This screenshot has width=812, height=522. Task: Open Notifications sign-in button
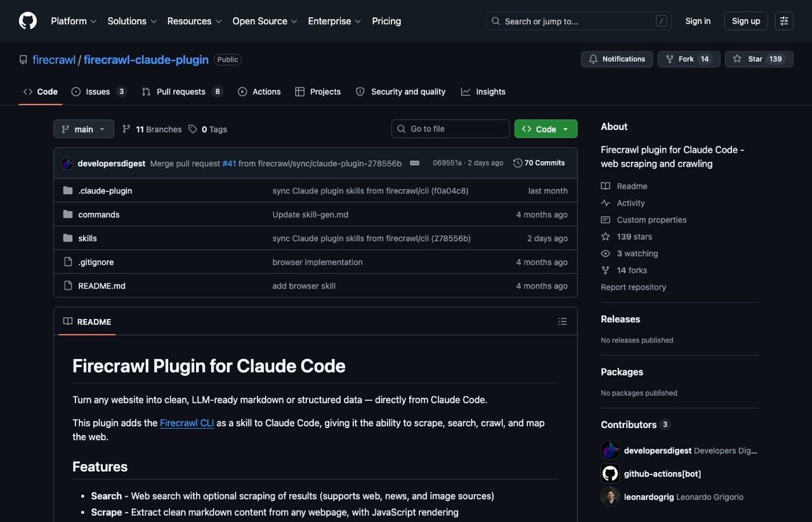coord(617,59)
